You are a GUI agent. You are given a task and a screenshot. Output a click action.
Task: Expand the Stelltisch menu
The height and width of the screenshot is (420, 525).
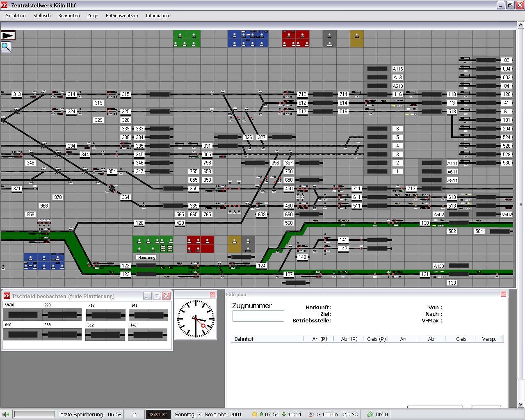pos(42,16)
